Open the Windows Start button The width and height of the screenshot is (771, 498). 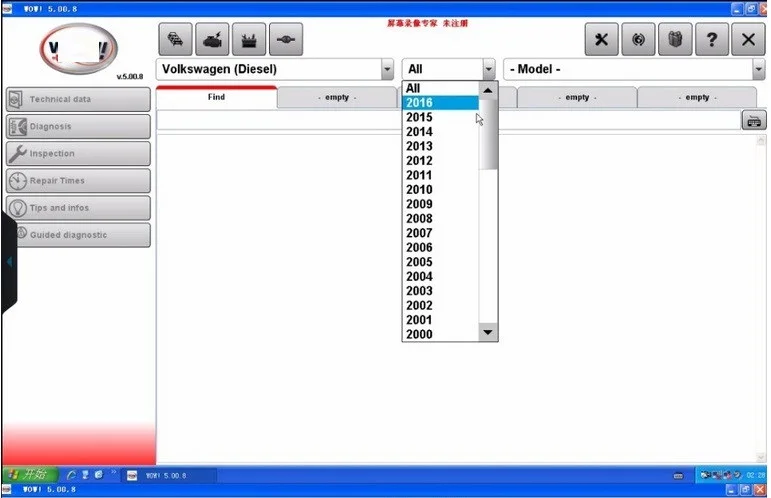(x=30, y=474)
